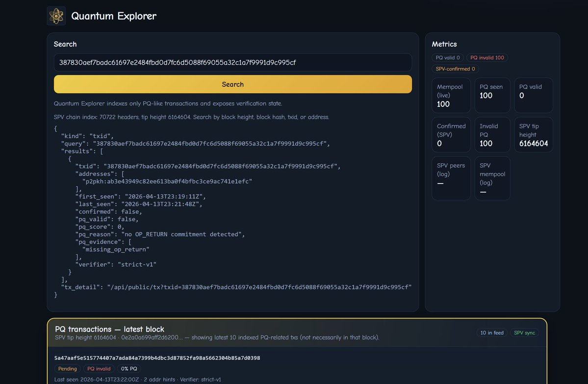Click the "PQ invalid 100" metrics badge

pyautogui.click(x=487, y=58)
